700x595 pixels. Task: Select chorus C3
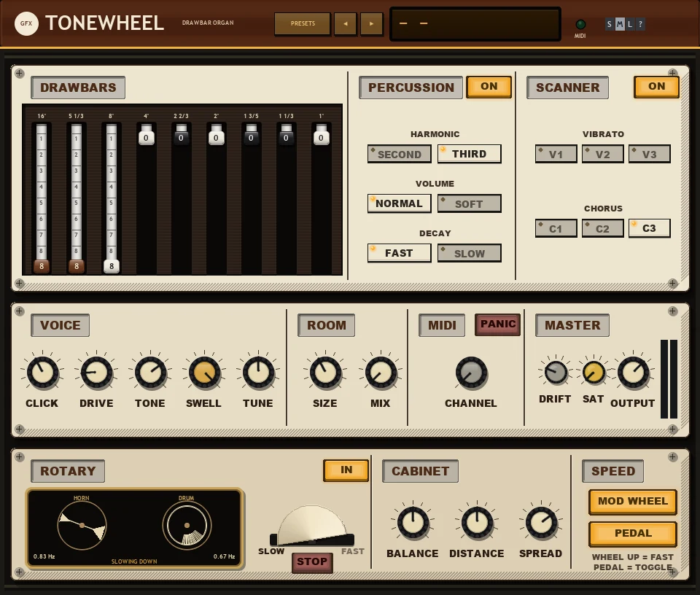[650, 228]
